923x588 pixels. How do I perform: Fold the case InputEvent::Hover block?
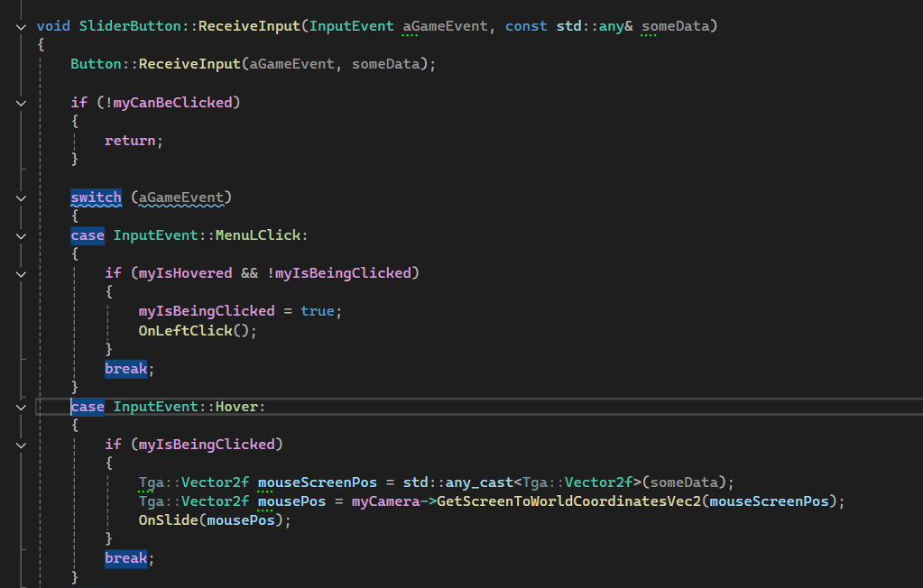pos(22,407)
